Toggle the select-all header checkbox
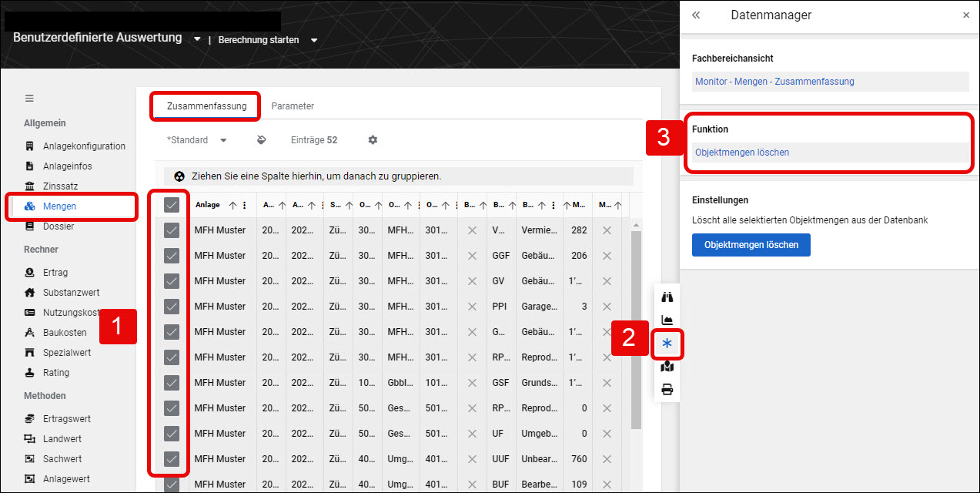This screenshot has width=980, height=493. (172, 205)
